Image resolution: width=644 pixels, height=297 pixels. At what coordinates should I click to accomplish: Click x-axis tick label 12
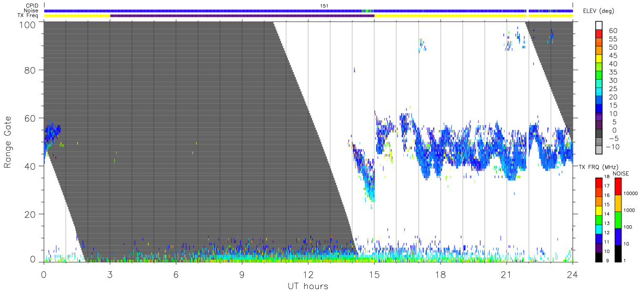pyautogui.click(x=308, y=274)
